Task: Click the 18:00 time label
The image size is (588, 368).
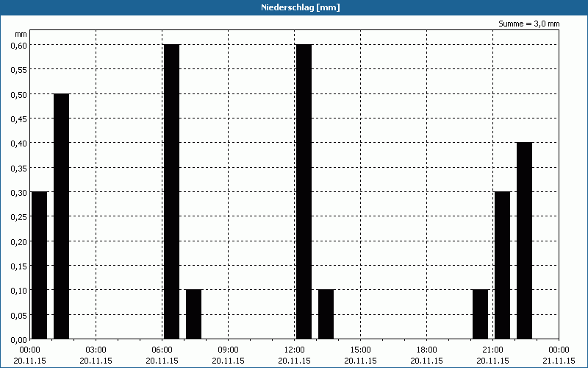Action: (x=427, y=350)
